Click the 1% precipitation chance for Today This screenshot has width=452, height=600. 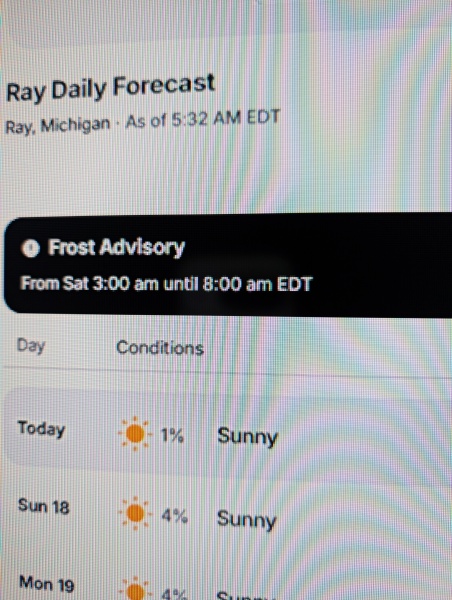(x=172, y=435)
